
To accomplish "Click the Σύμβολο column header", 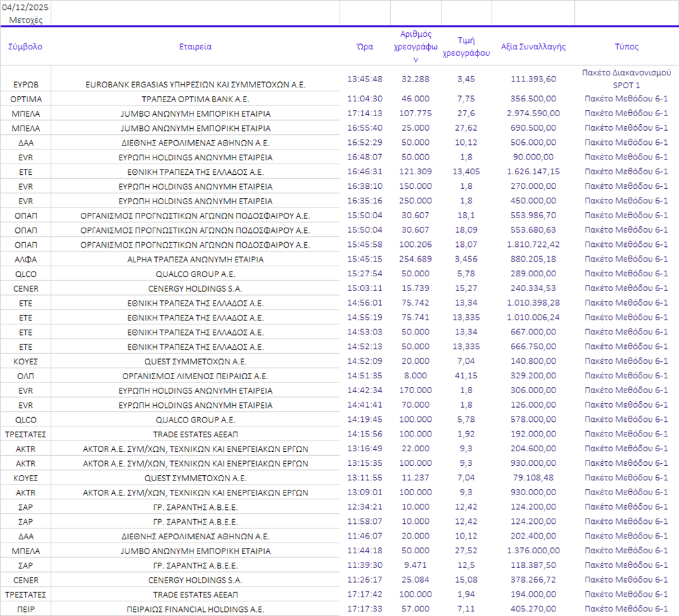I will tap(25, 47).
